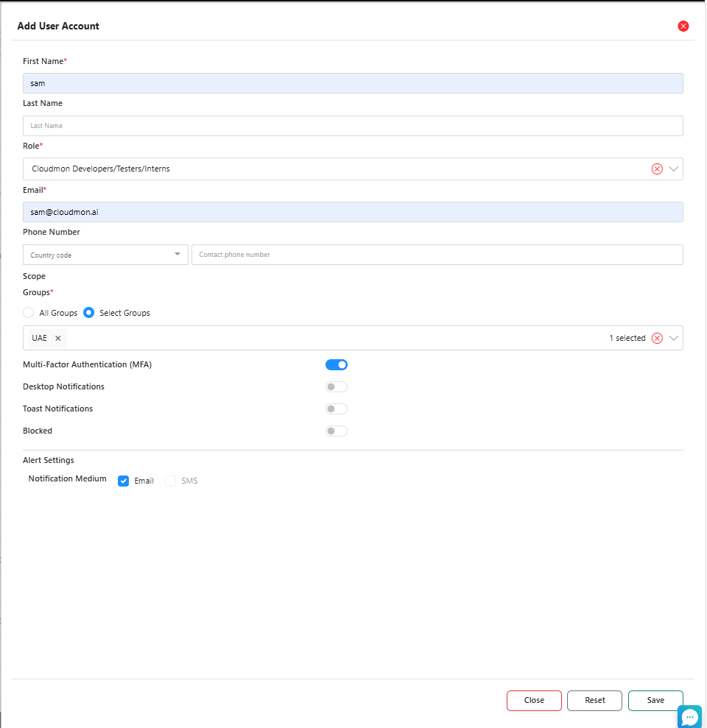This screenshot has width=707, height=728.
Task: Clear the selected Role with red X icon
Action: [657, 169]
